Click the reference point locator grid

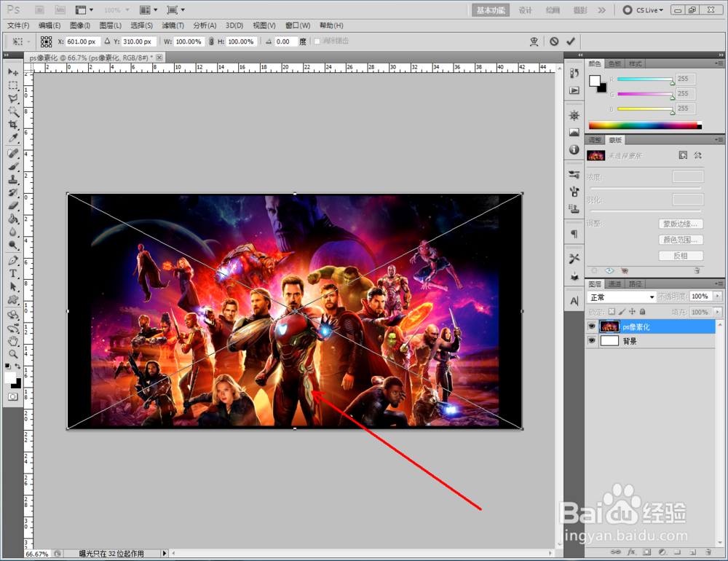pos(46,42)
